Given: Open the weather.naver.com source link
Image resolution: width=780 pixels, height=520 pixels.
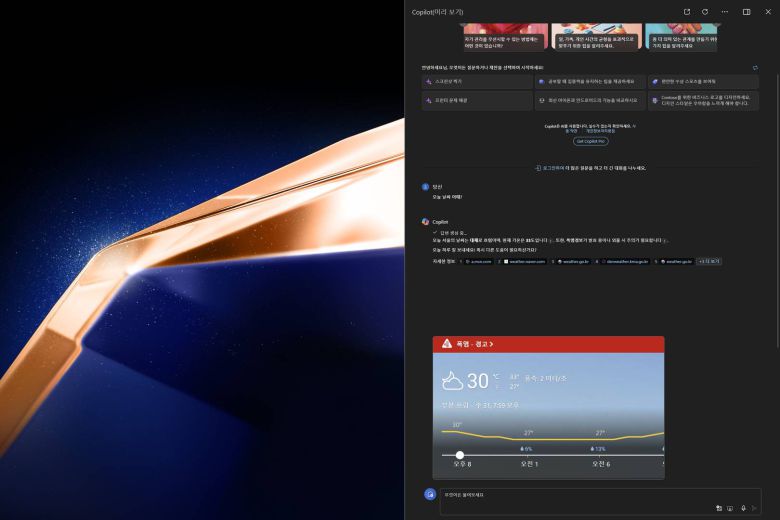Looking at the screenshot, I should pyautogui.click(x=526, y=261).
